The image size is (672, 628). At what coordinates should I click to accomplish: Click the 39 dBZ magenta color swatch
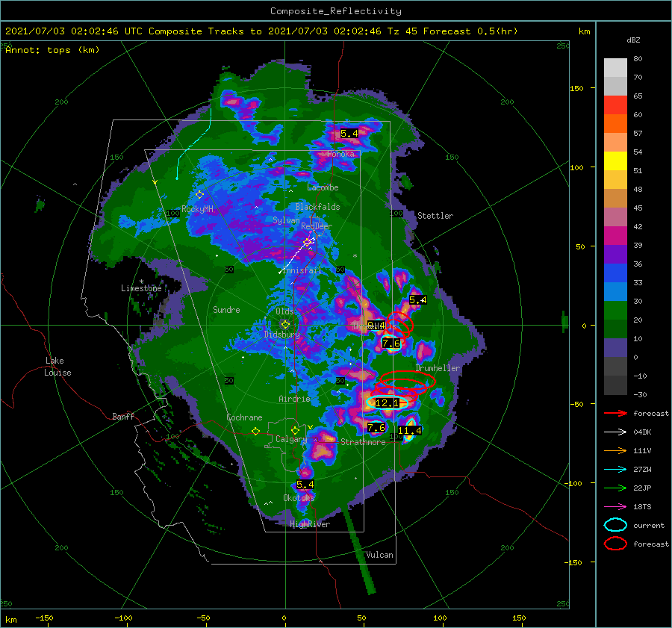(615, 236)
